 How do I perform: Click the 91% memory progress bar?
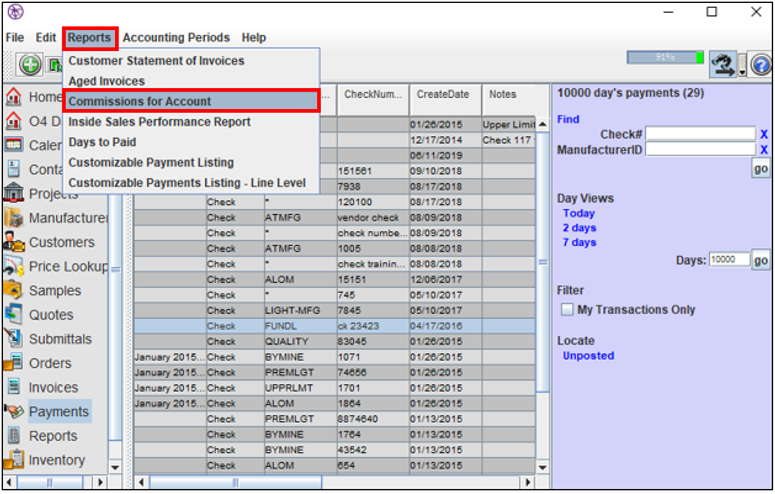point(665,57)
